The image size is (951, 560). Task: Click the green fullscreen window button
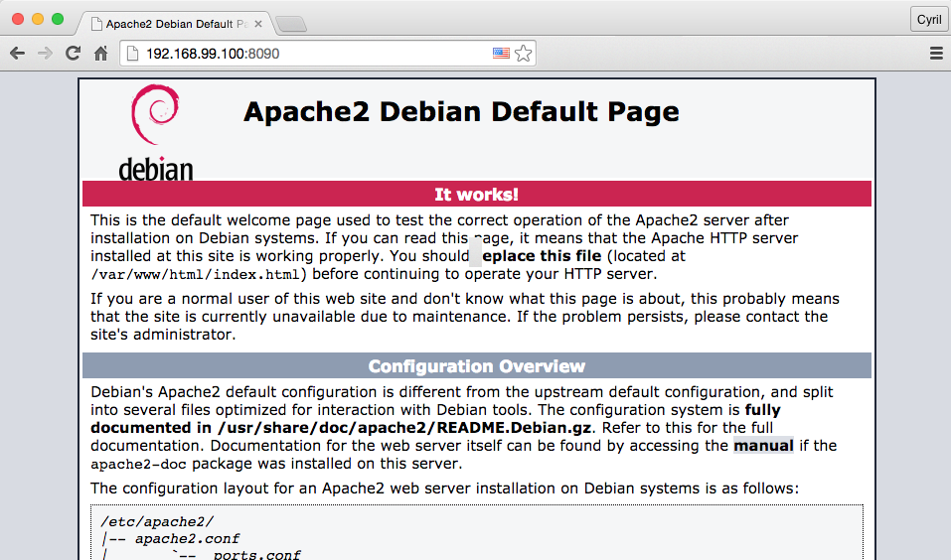tap(58, 20)
